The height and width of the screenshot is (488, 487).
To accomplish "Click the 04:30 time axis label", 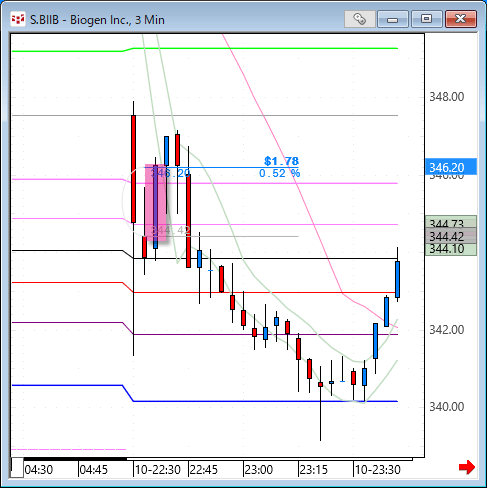I will click(39, 470).
